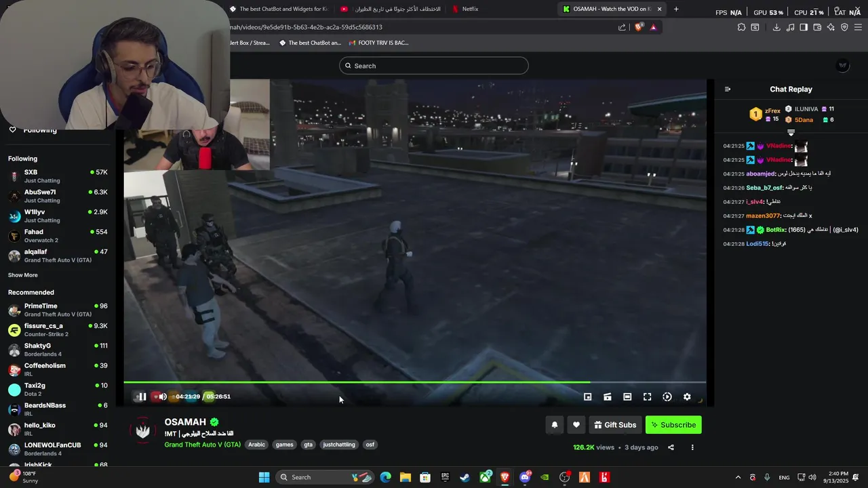Open Steam from the taskbar
868x488 pixels.
click(465, 477)
